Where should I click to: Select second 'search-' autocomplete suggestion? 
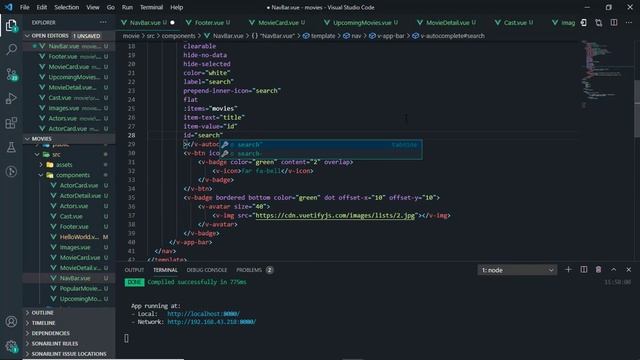coord(320,154)
